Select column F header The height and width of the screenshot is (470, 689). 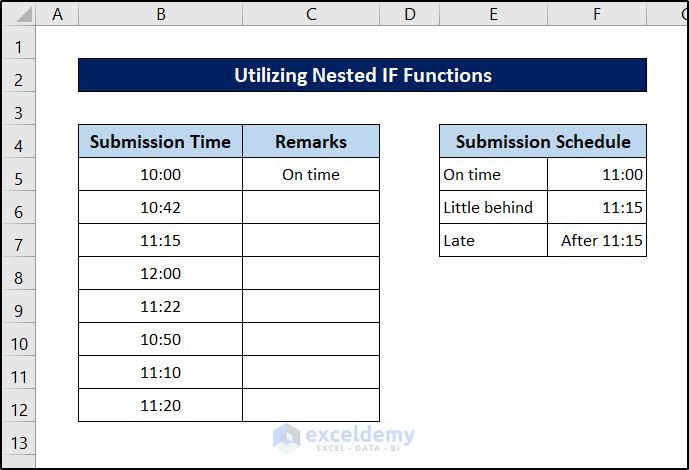point(597,14)
